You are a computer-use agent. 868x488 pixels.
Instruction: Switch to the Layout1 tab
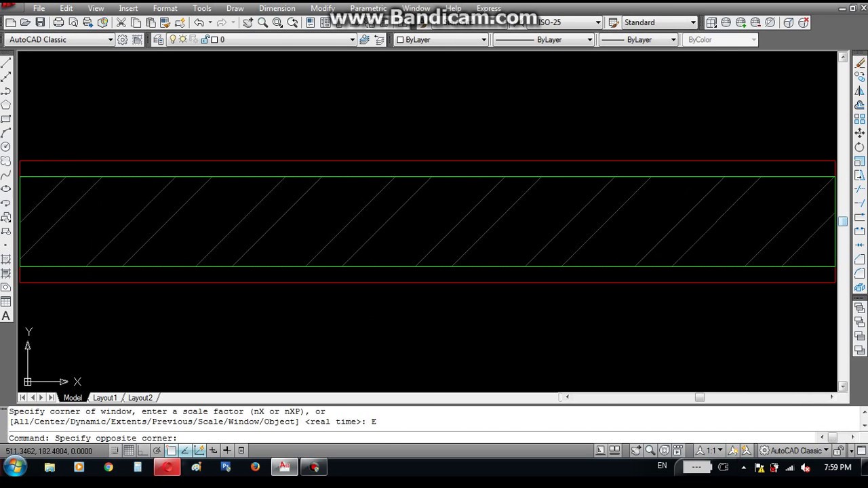[x=105, y=398]
